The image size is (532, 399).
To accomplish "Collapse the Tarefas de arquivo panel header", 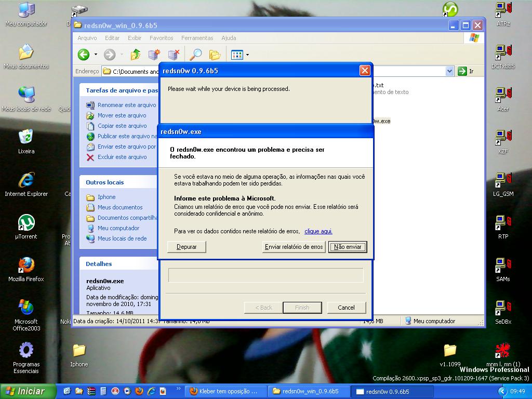I will click(119, 90).
